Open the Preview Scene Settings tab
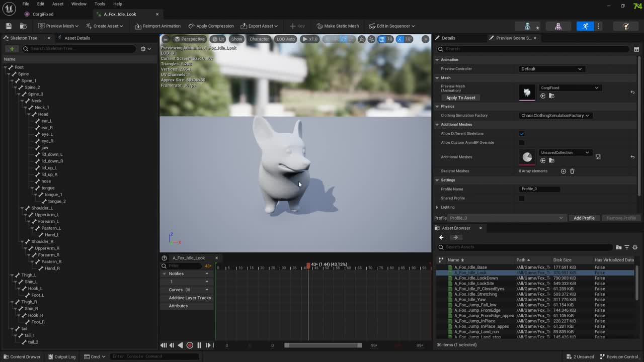This screenshot has height=362, width=644. [x=513, y=38]
